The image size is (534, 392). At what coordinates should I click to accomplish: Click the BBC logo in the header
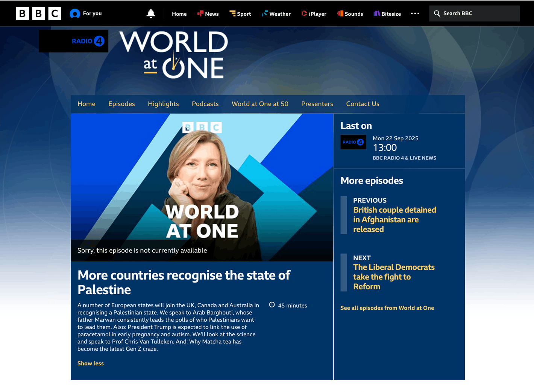point(38,14)
